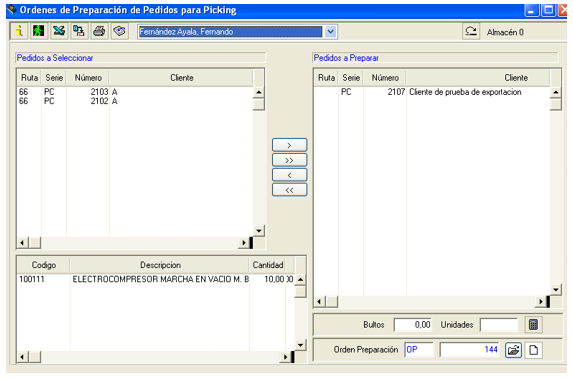Click Cliente column header in Pedidos a Seleccionar
This screenshot has height=378, width=573.
click(182, 78)
